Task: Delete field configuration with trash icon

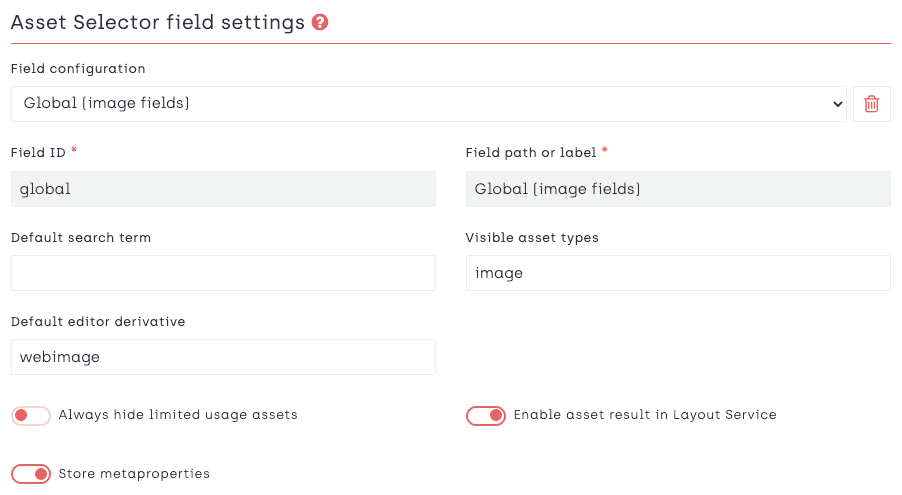Action: (x=871, y=104)
